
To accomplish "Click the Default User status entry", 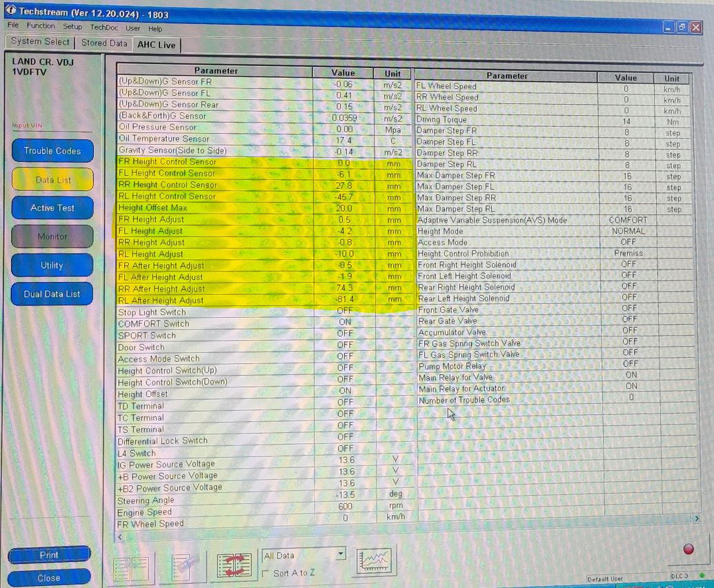I will pos(605,579).
